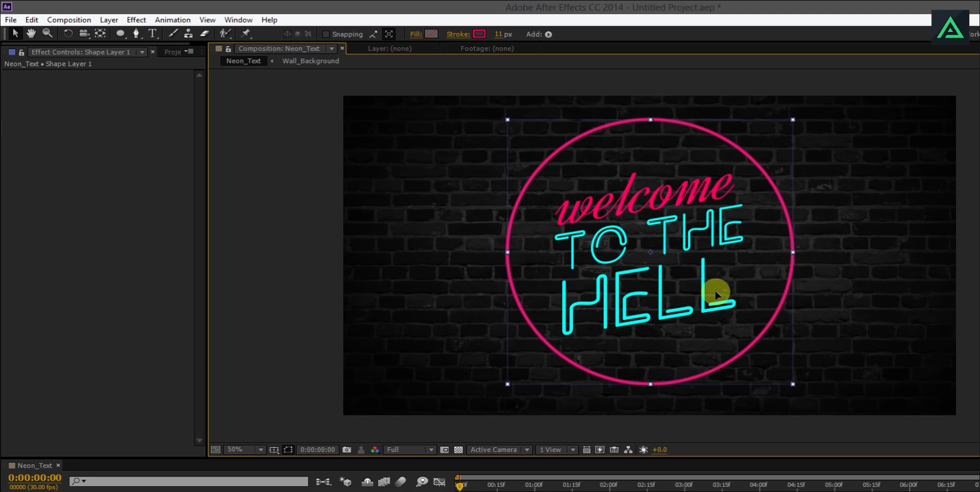Select the Selection (arrow) tool
The width and height of the screenshot is (980, 492).
click(x=15, y=34)
